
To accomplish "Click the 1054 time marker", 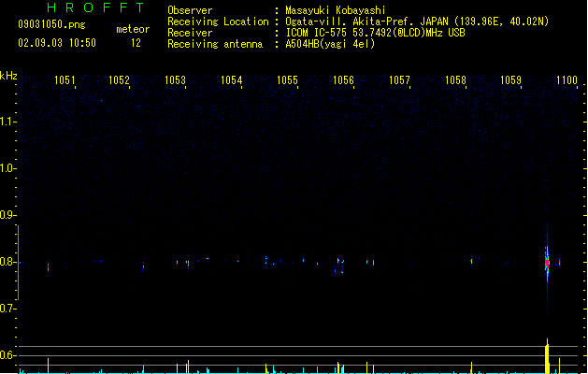I will coord(232,80).
